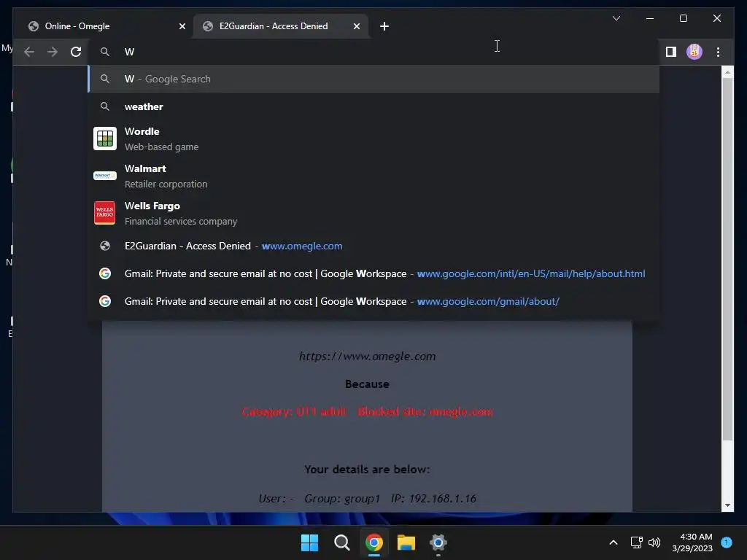Select Gmail suggestion with gmail/about URL
The image size is (747, 560).
373,301
